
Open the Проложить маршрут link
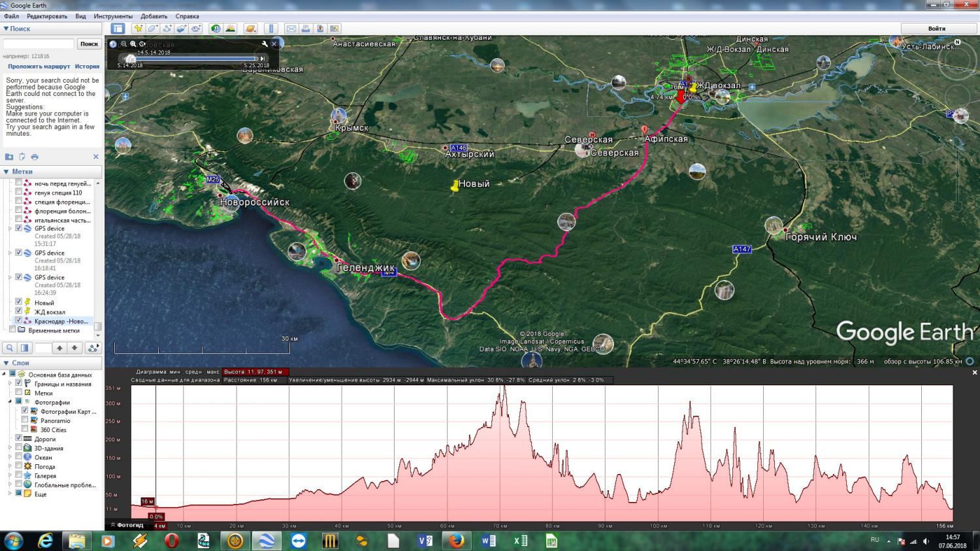(39, 67)
